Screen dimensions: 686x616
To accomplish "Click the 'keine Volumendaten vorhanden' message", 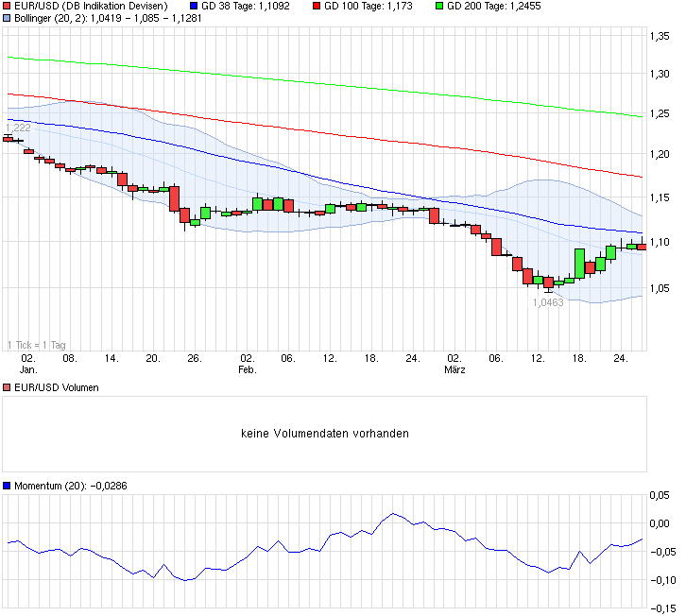I will click(325, 434).
